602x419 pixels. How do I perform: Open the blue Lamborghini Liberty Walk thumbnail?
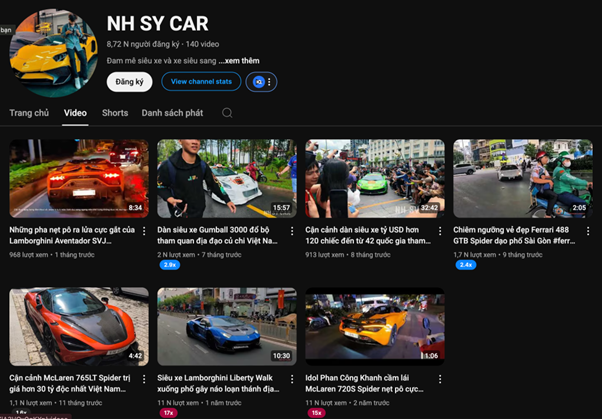pyautogui.click(x=227, y=327)
